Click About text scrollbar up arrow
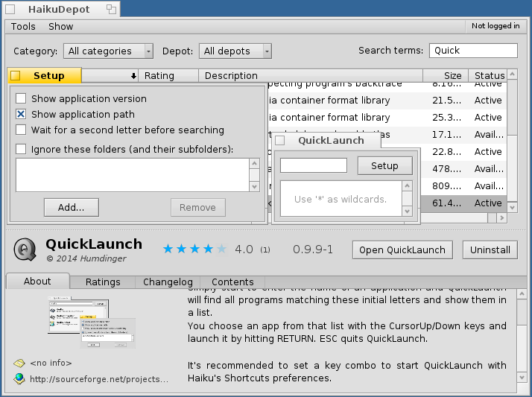Screen dimensions: 532x397 point(522,293)
